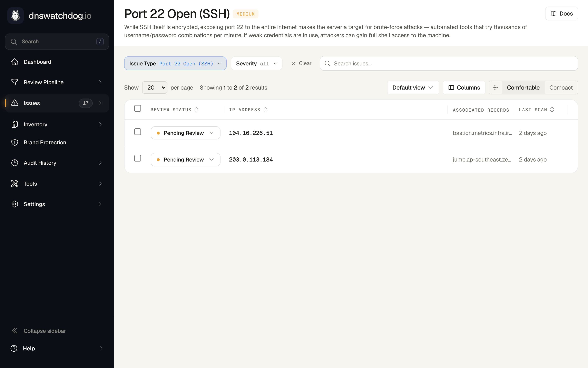This screenshot has width=588, height=368.
Task: Click the dnswatchdog dog logo icon
Action: pyautogui.click(x=16, y=16)
